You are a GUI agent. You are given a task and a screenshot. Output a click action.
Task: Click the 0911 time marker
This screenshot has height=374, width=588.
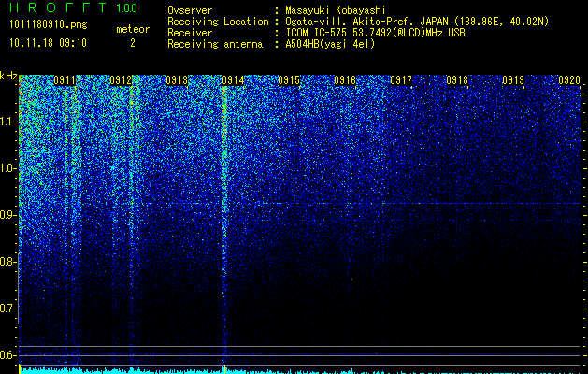tap(65, 80)
